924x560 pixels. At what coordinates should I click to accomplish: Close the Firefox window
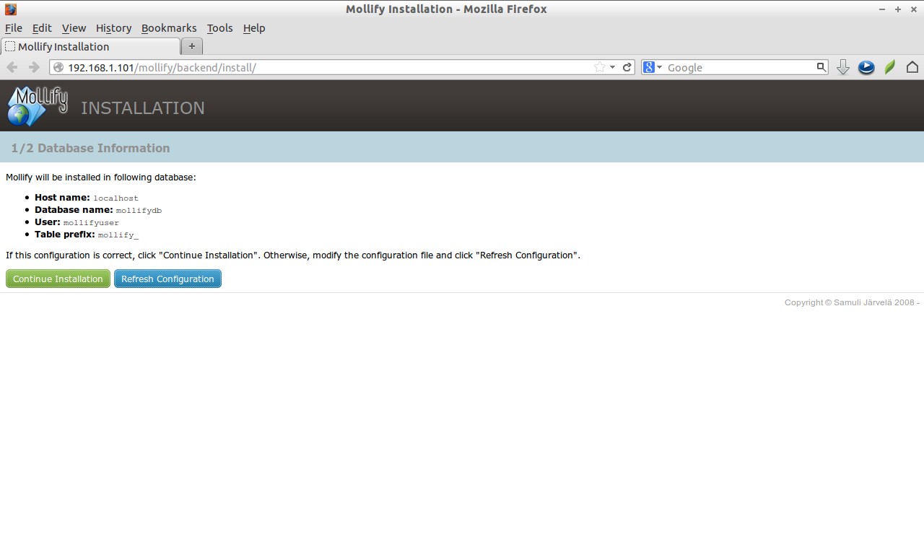coord(913,9)
